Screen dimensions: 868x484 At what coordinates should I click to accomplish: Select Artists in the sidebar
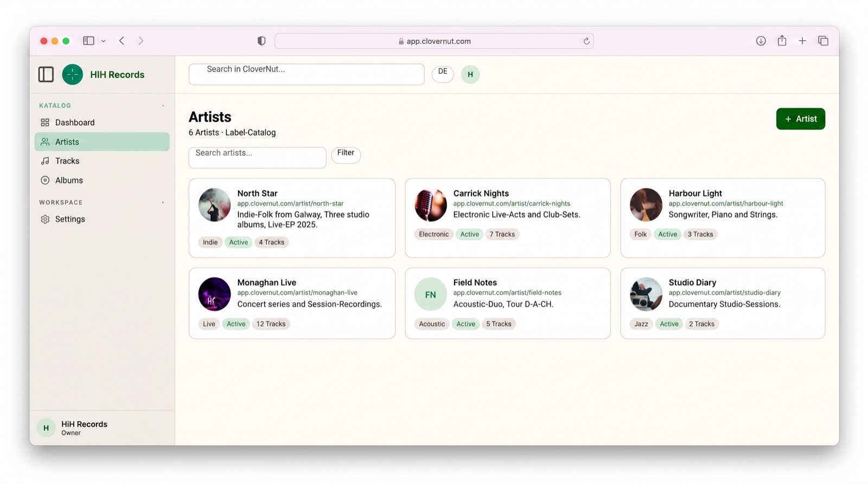(102, 142)
